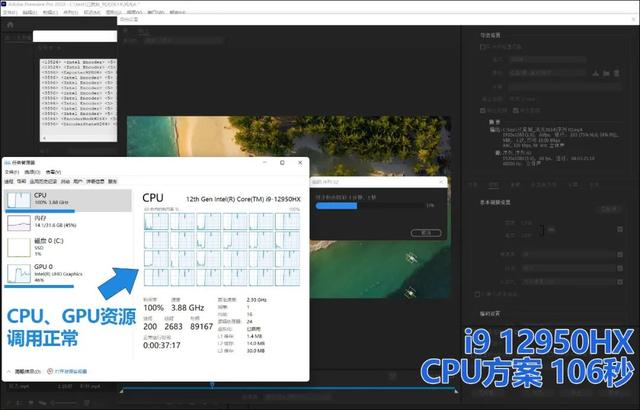Screen dimensions: 640x410
Task: Switch to the 应用历史记录 tab in Task Manager
Action: click(43, 181)
